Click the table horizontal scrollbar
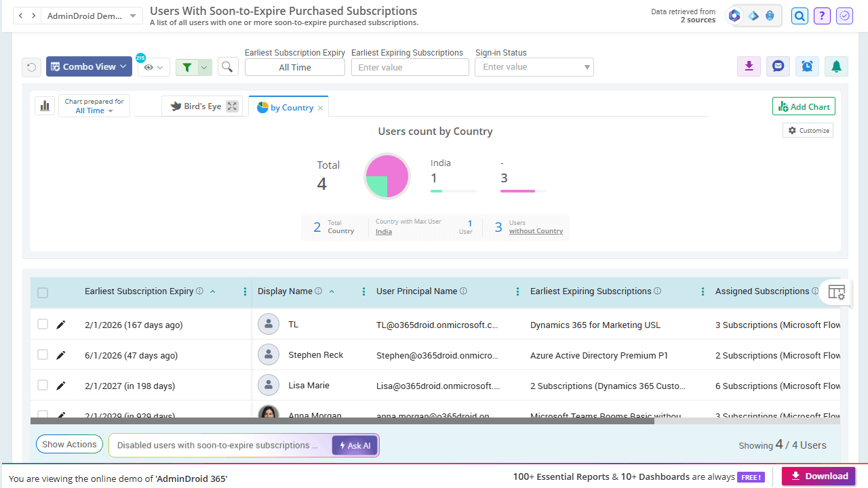The image size is (868, 488). coord(342,421)
